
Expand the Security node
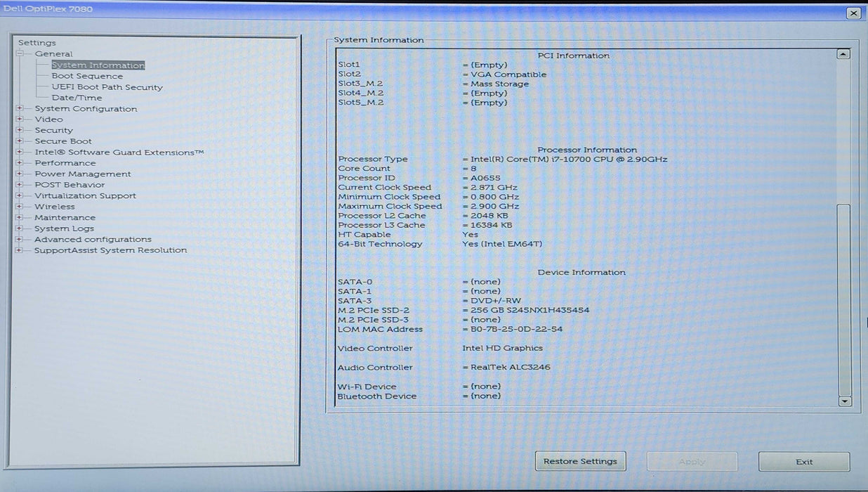pyautogui.click(x=20, y=131)
